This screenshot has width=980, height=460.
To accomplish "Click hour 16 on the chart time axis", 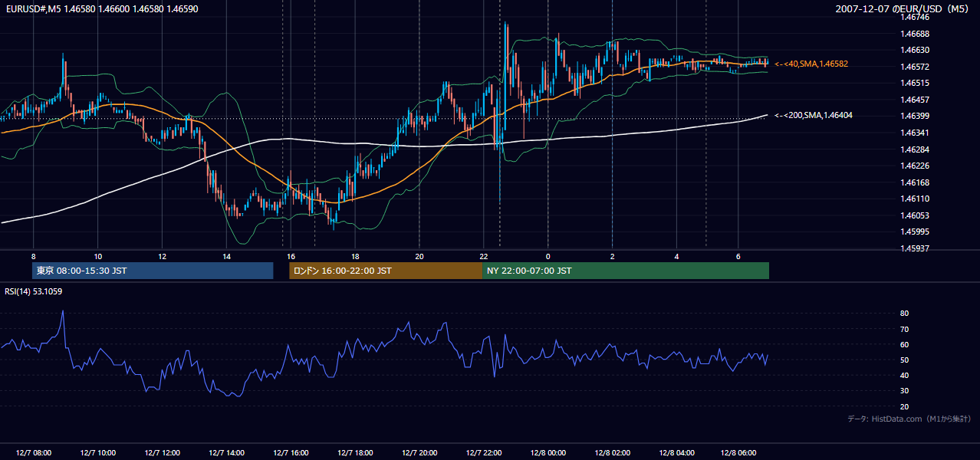I will pyautogui.click(x=291, y=256).
